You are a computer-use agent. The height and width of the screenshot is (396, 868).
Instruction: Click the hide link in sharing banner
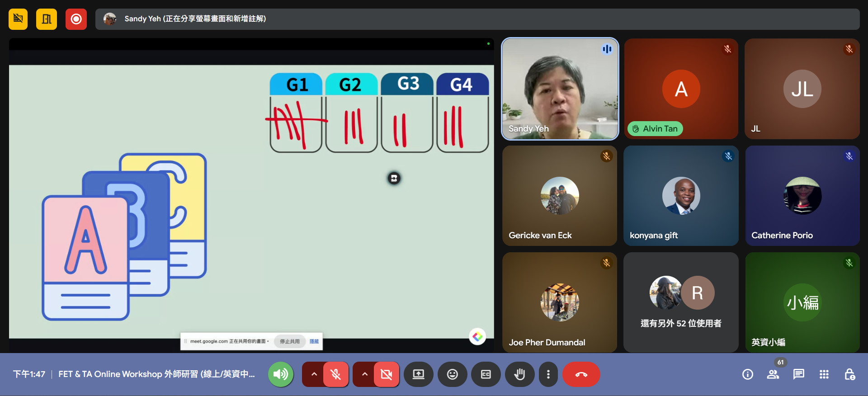(314, 341)
